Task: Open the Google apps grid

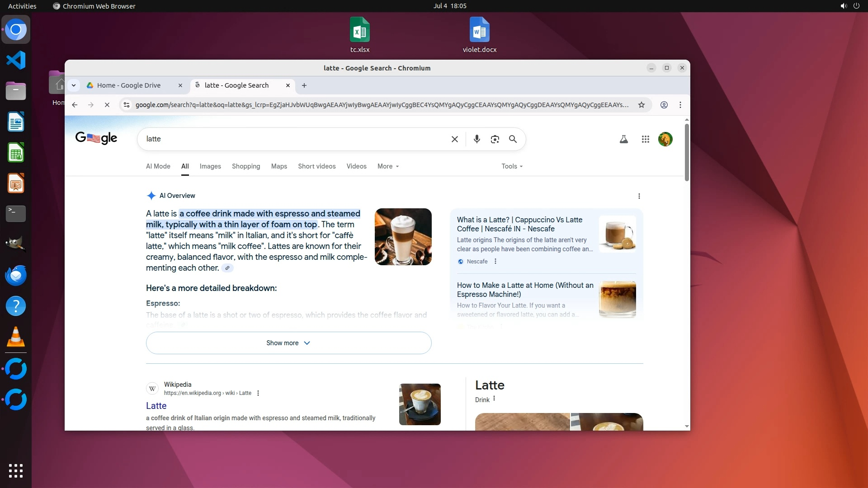Action: [645, 139]
